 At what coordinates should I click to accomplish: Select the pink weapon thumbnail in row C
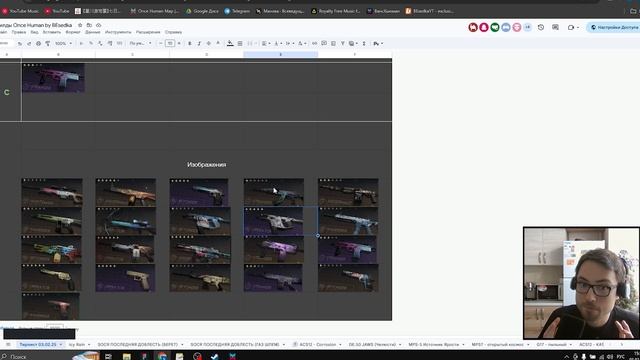[x=53, y=78]
